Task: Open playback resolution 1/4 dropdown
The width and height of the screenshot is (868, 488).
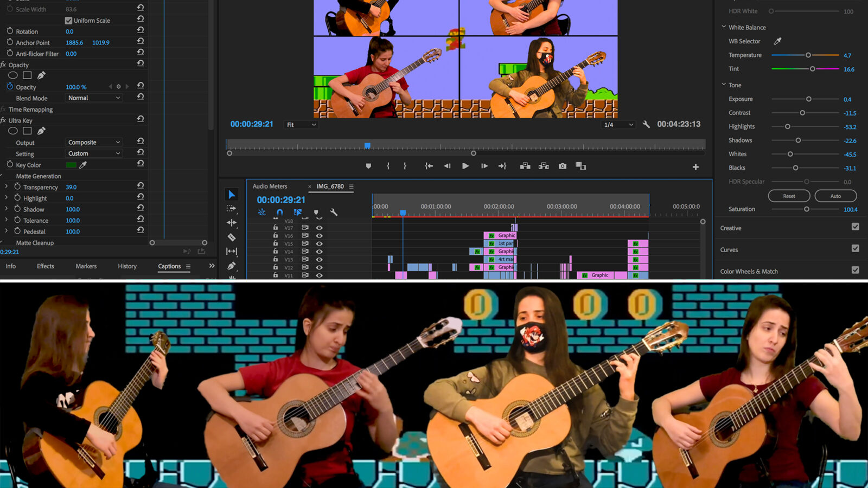Action: (x=618, y=125)
